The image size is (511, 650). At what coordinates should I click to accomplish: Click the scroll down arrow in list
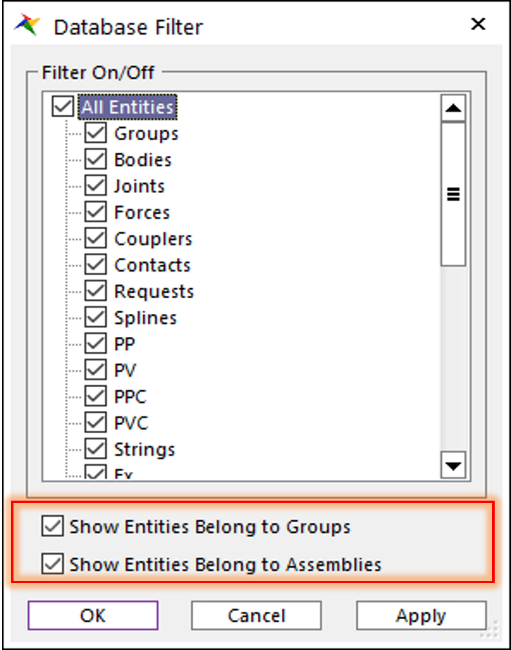click(453, 465)
